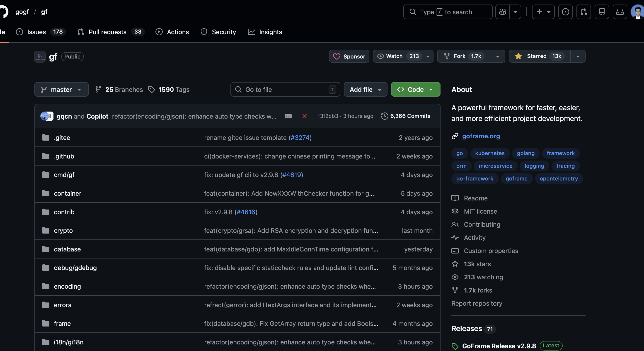The width and height of the screenshot is (644, 351).
Task: Open the notifications inbox icon
Action: coord(620,12)
